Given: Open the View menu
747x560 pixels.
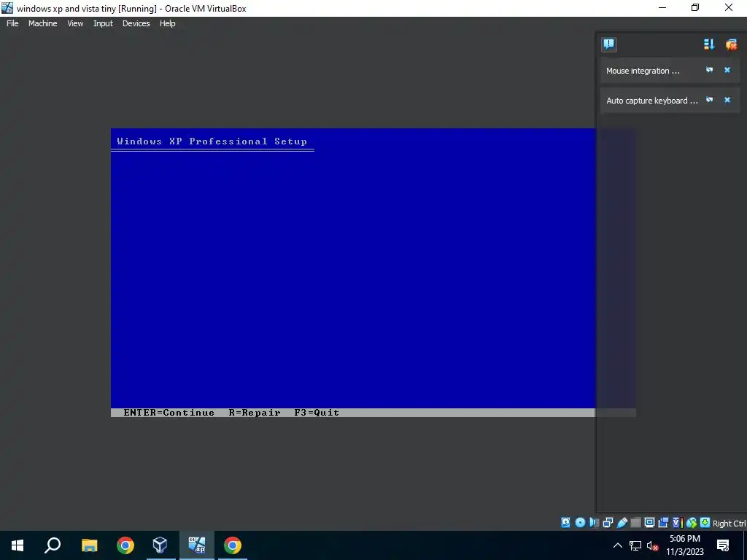Looking at the screenshot, I should (75, 23).
